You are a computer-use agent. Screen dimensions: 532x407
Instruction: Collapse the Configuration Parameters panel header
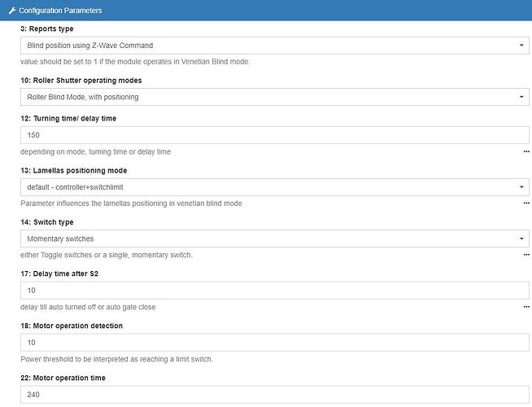[266, 11]
